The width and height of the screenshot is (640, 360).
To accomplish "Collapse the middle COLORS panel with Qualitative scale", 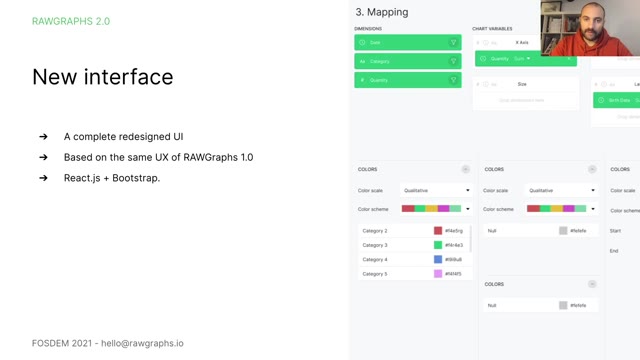I will click(592, 169).
